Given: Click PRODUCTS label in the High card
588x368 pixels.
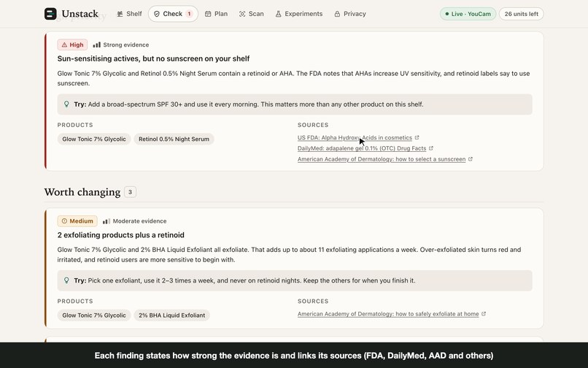Looking at the screenshot, I should pos(75,125).
